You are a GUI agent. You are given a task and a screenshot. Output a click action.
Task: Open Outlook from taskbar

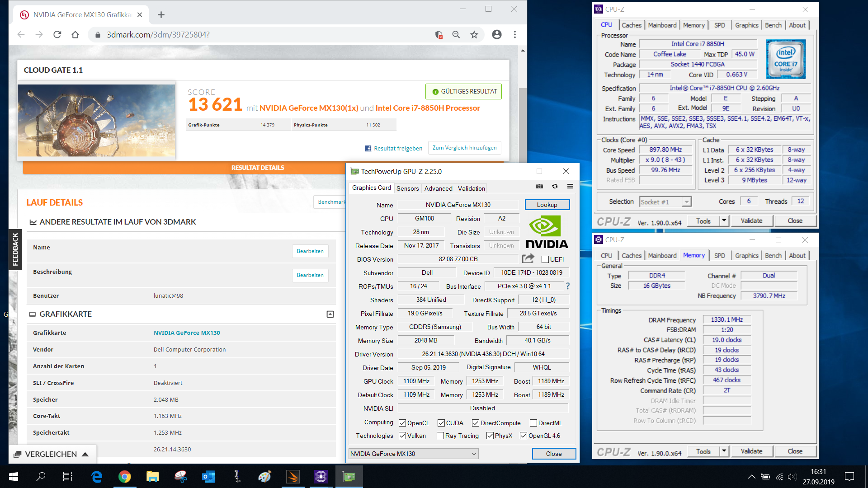208,477
